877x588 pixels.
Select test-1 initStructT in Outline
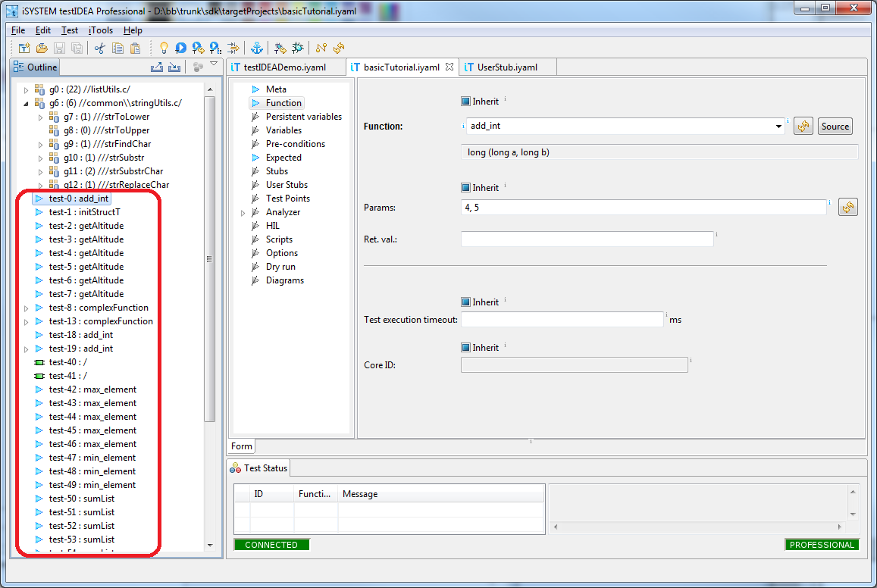[84, 212]
